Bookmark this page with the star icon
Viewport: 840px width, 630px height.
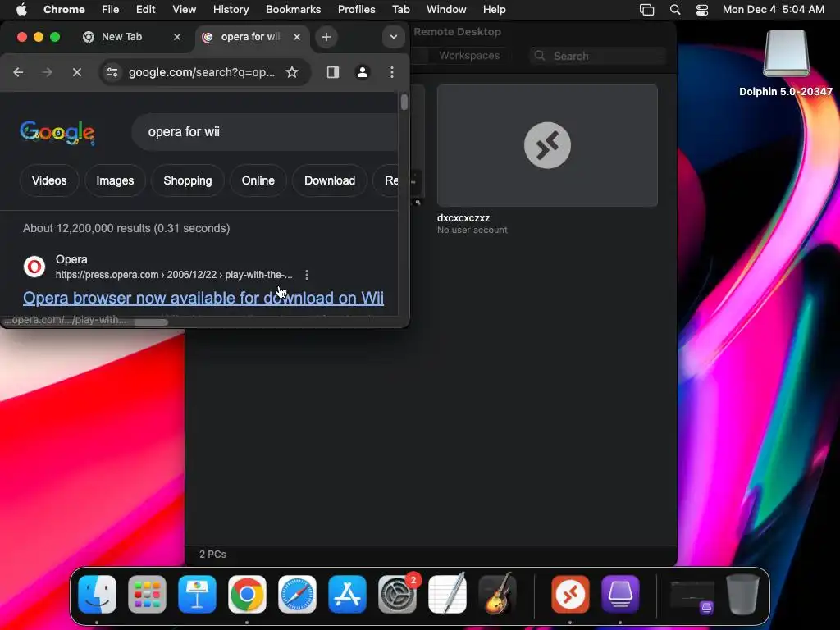[292, 72]
